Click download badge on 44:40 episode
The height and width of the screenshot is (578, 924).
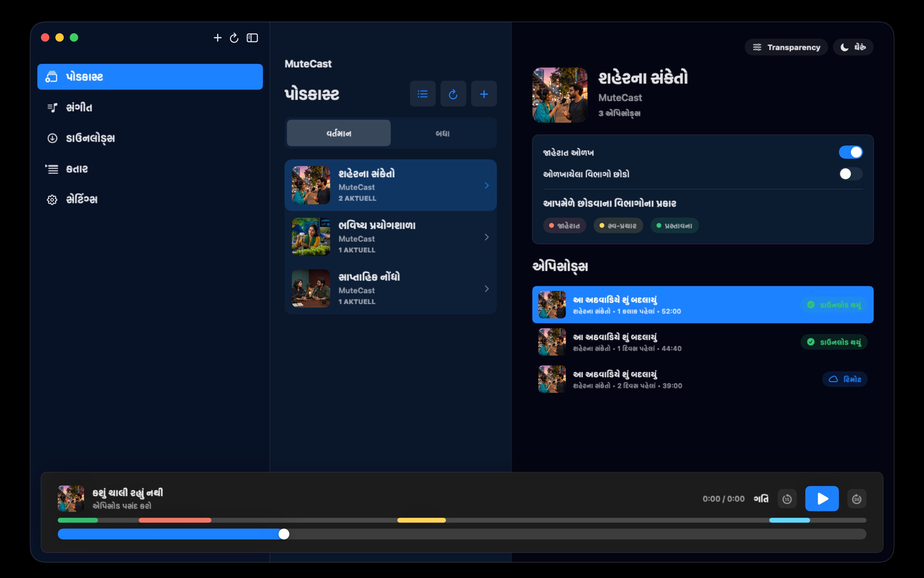(x=834, y=342)
